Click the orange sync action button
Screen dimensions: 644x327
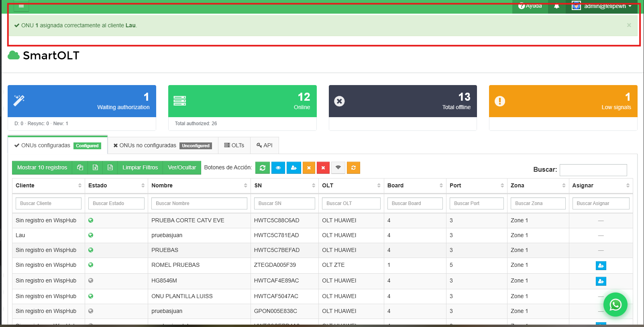coord(353,168)
